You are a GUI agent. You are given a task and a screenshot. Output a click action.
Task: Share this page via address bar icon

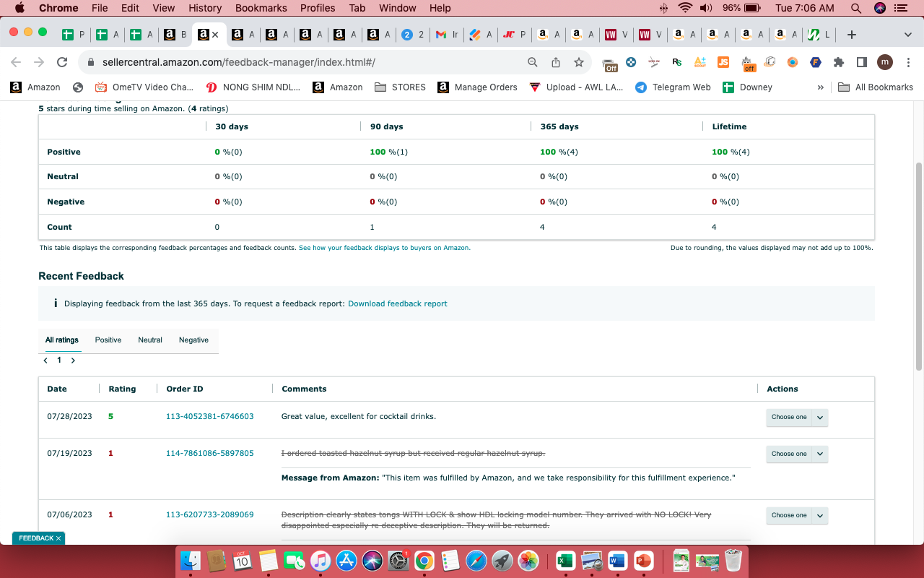[556, 62]
